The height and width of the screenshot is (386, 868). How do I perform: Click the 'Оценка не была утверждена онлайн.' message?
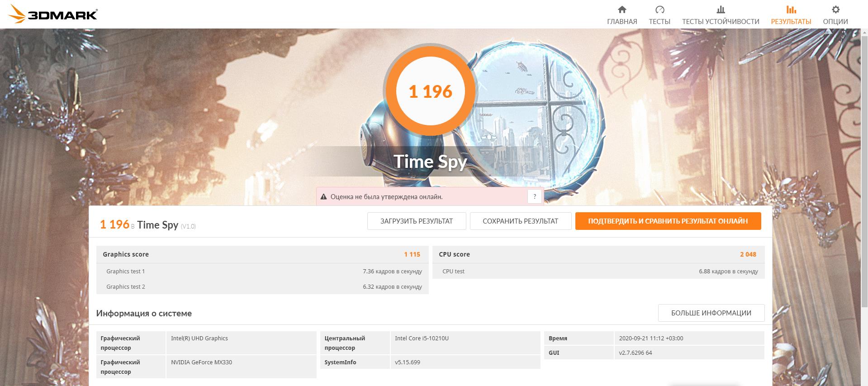(x=387, y=197)
